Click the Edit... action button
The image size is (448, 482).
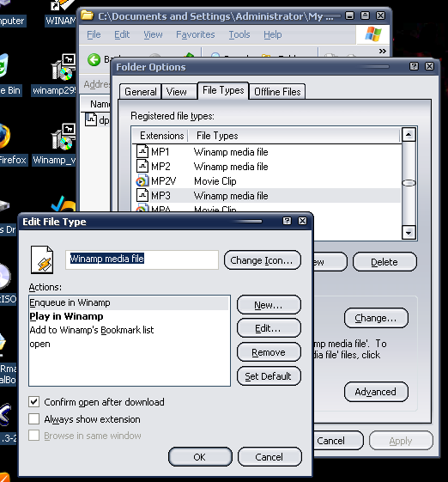(269, 328)
